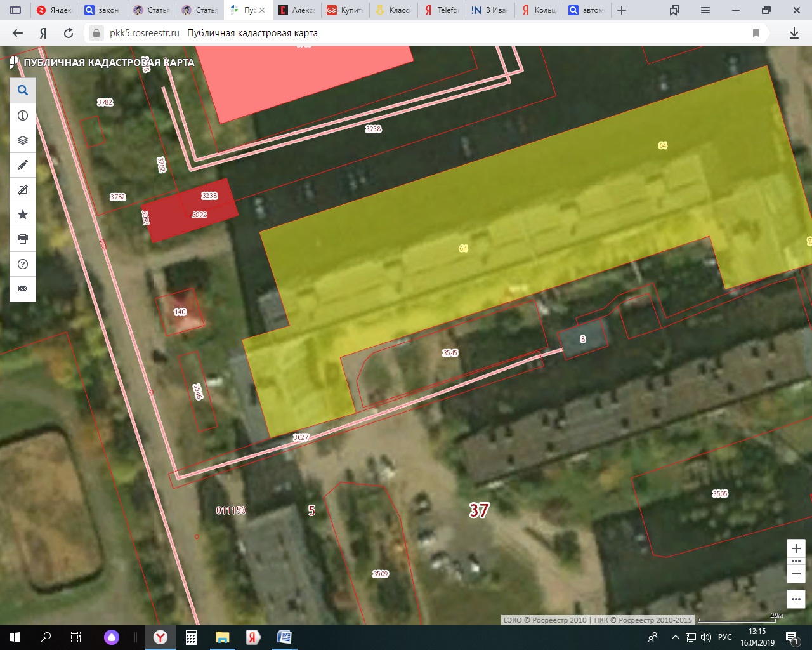Image resolution: width=812 pixels, height=650 pixels.
Task: Switch to the Telefon tab
Action: tap(442, 10)
